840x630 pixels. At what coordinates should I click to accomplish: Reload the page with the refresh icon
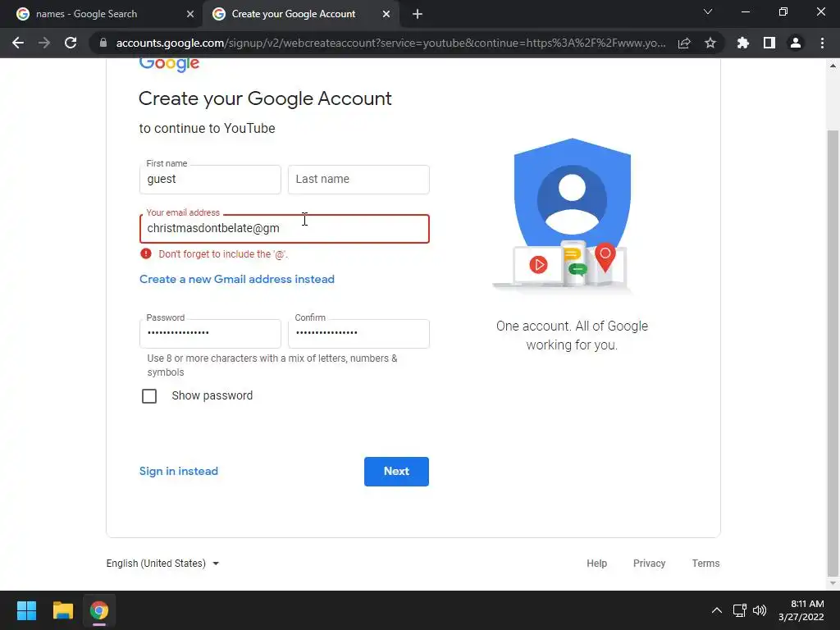(x=71, y=43)
